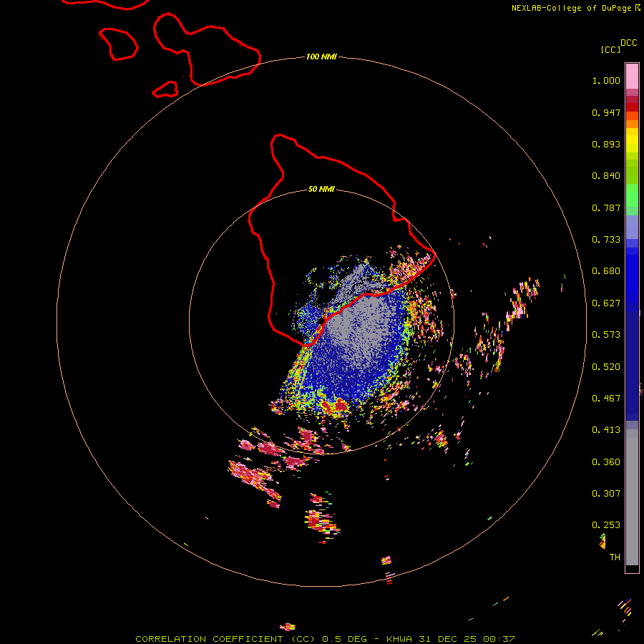644x644 pixels.
Task: Pick the black swatch at the color bar bottom
Action: [x=632, y=568]
